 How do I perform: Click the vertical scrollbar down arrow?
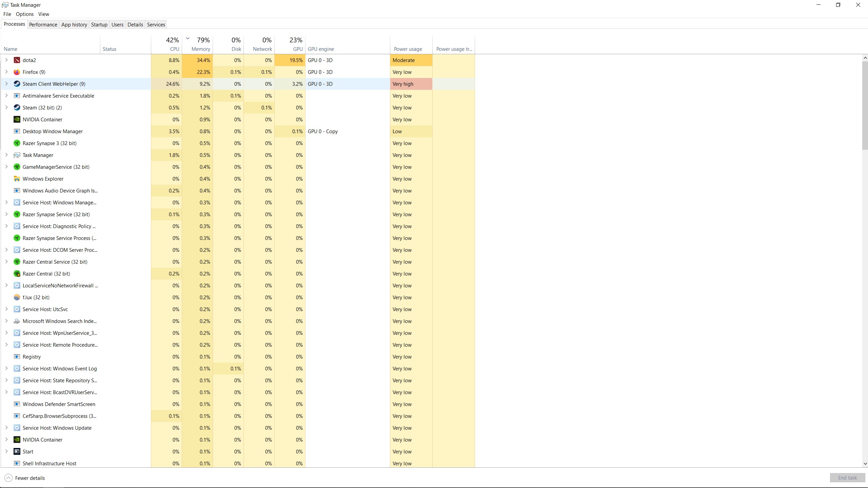coord(865,464)
